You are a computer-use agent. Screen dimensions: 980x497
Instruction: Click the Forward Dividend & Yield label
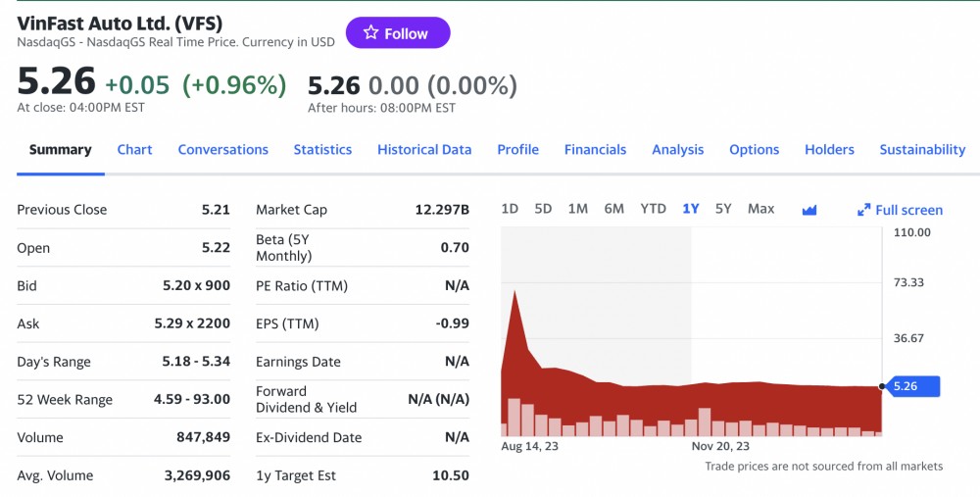pos(306,400)
